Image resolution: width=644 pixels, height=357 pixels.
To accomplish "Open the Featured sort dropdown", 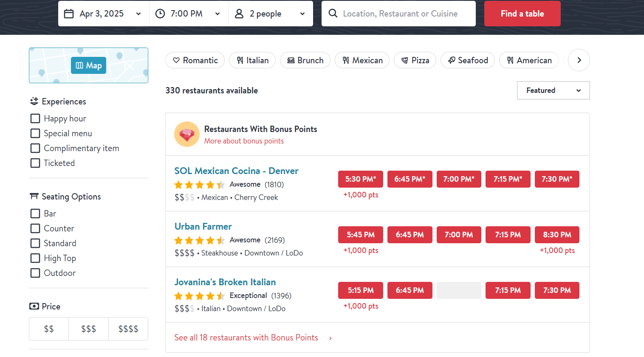I will pyautogui.click(x=553, y=90).
